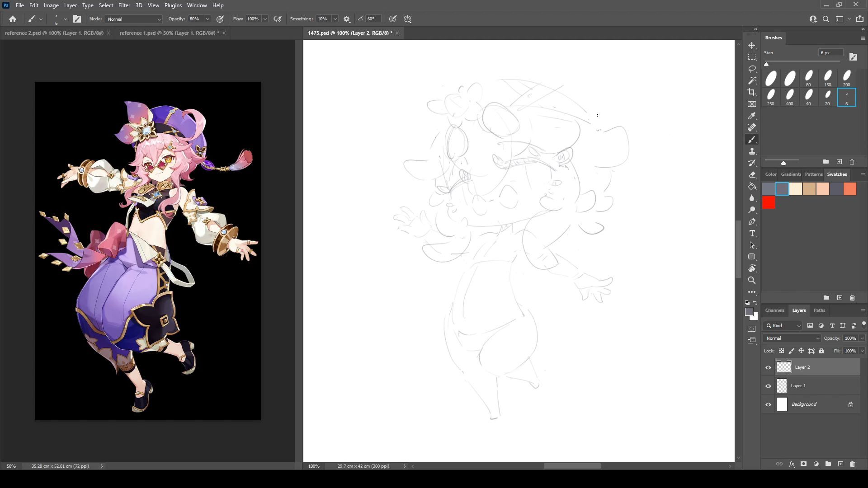Select the 400 brush preset
Screen dimensions: 868x488
[x=789, y=97]
